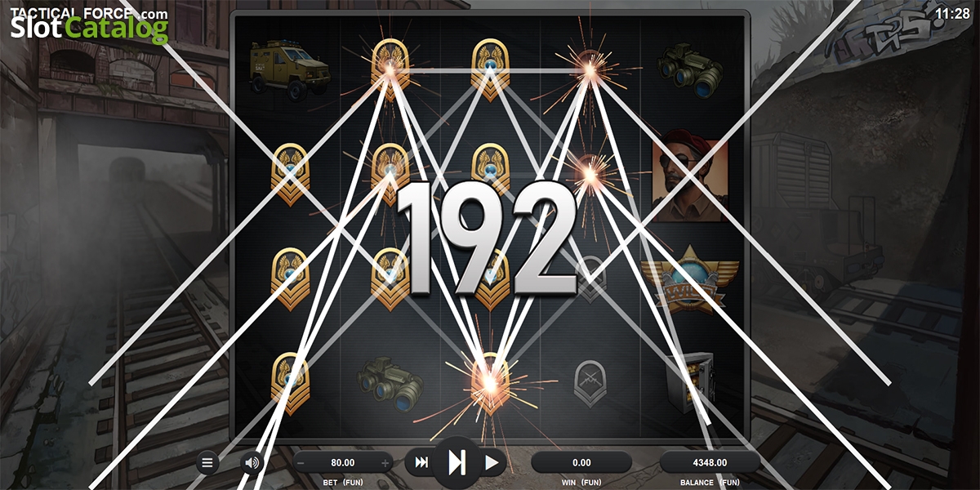The height and width of the screenshot is (490, 980).
Task: Select the Wild star emblem symbol
Action: click(x=690, y=278)
